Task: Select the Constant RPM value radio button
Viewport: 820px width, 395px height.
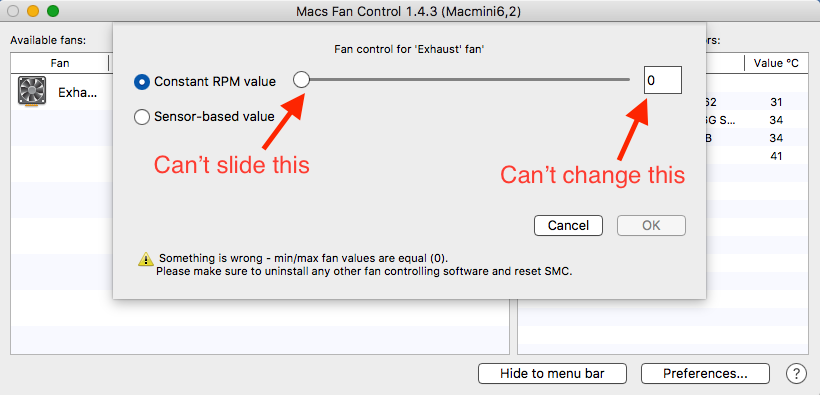Action: click(142, 82)
